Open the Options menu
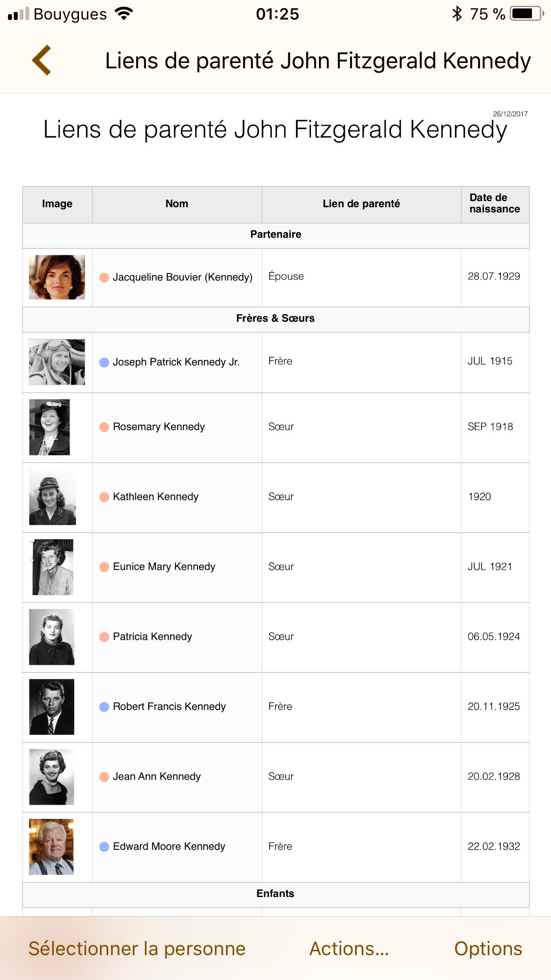Screen dimensions: 551x980 click(488, 948)
